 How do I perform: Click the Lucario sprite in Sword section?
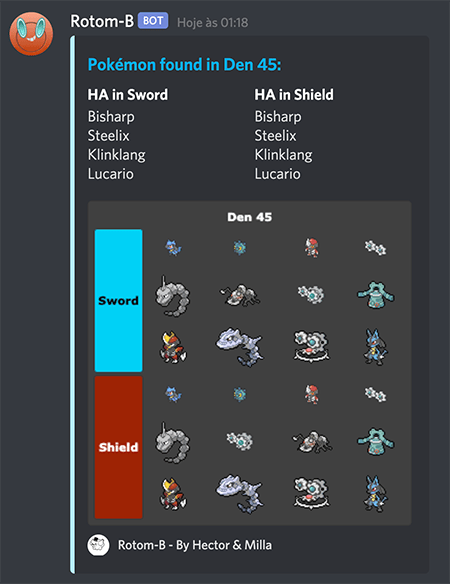(375, 347)
